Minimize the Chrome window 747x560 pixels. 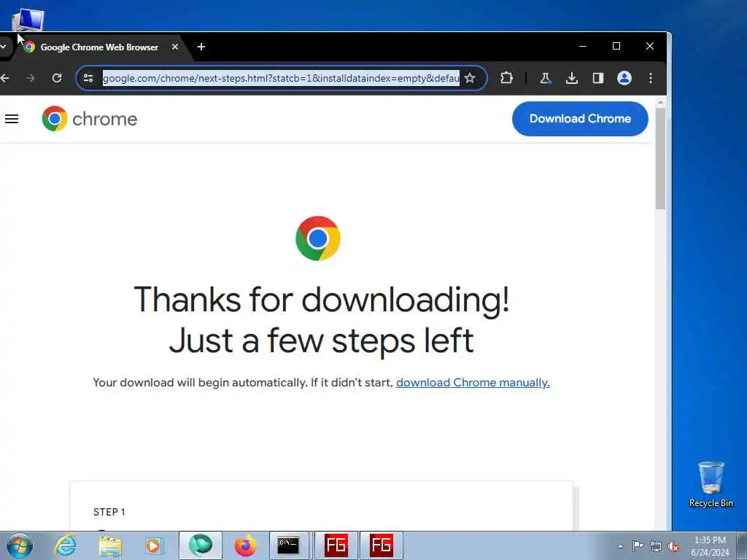click(582, 46)
